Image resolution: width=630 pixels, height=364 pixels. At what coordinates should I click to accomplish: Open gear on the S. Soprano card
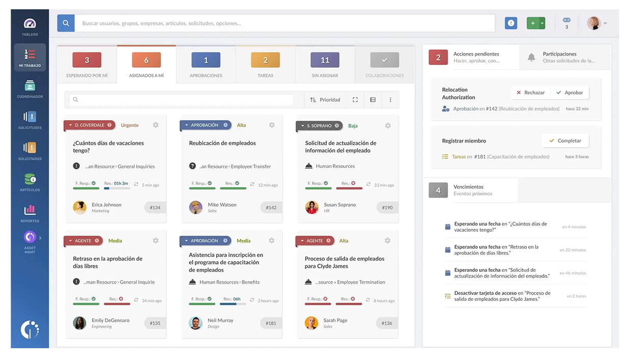[x=388, y=125]
